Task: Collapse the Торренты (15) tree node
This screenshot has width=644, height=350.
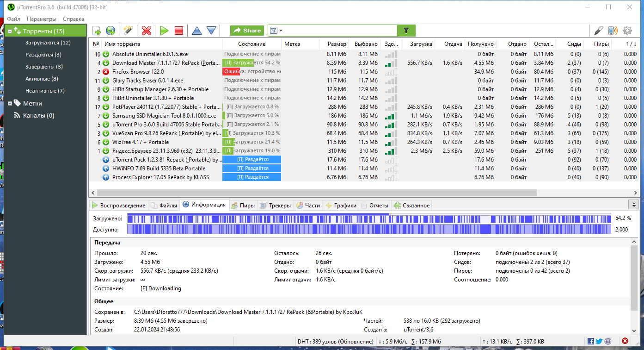Action: (x=10, y=31)
